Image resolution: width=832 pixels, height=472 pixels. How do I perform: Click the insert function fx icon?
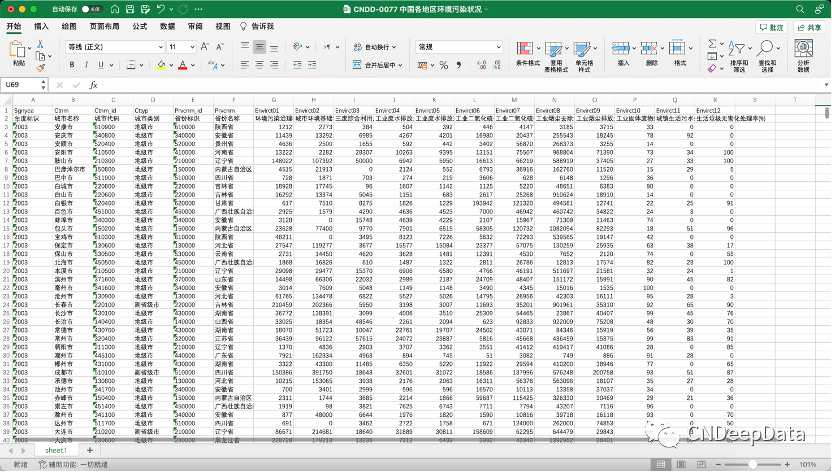pos(93,85)
